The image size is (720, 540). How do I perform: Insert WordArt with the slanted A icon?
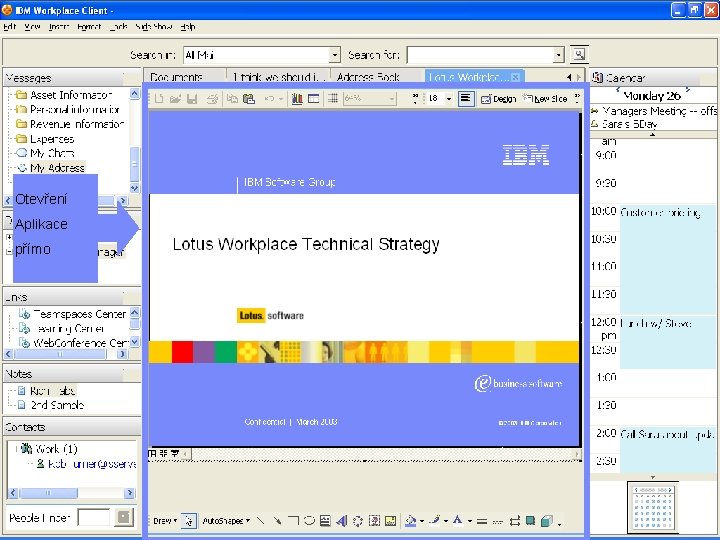pyautogui.click(x=342, y=520)
